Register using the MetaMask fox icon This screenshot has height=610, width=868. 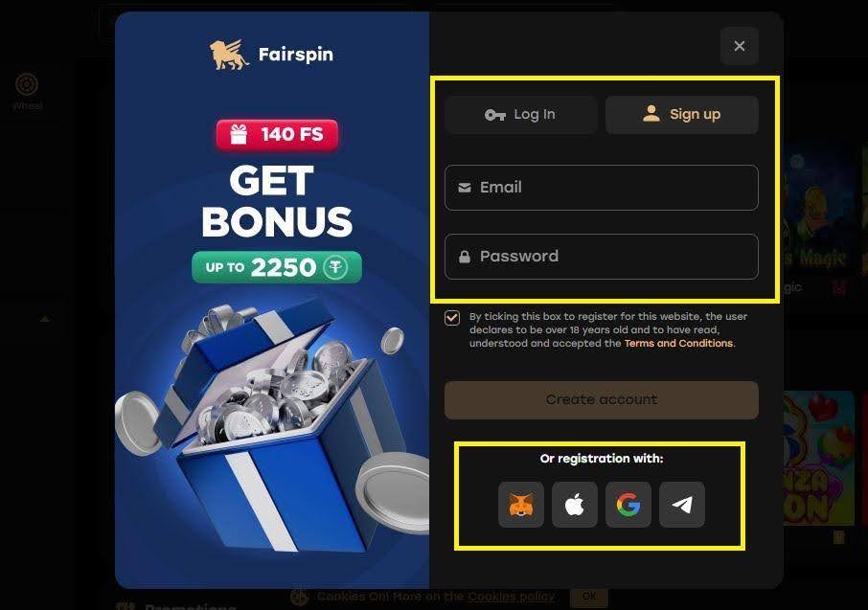[x=521, y=505]
